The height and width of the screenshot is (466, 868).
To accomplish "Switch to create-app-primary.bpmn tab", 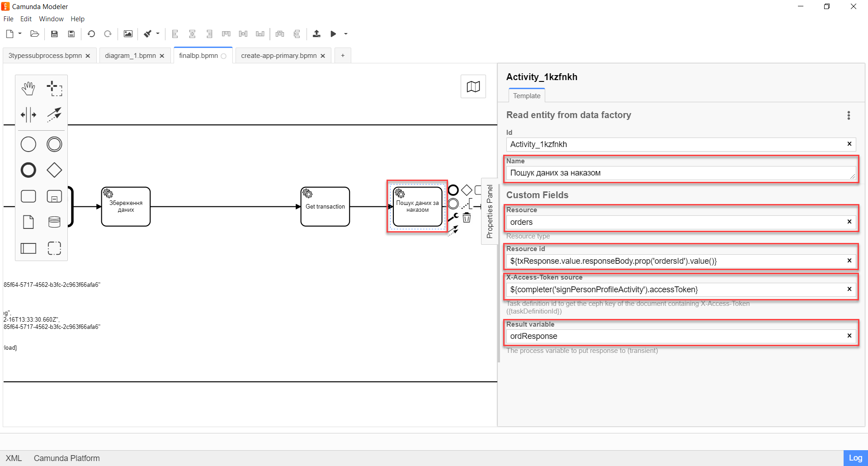I will pos(278,56).
